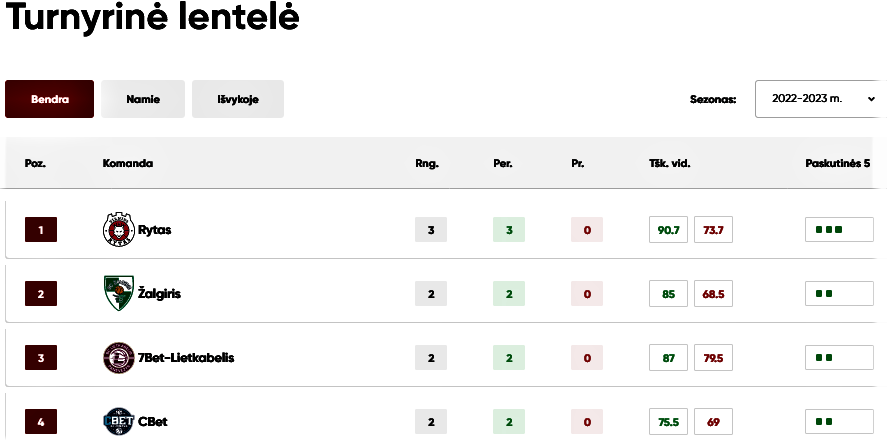Select Rytas 90.7 points average box
This screenshot has width=887, height=440.
(x=669, y=230)
